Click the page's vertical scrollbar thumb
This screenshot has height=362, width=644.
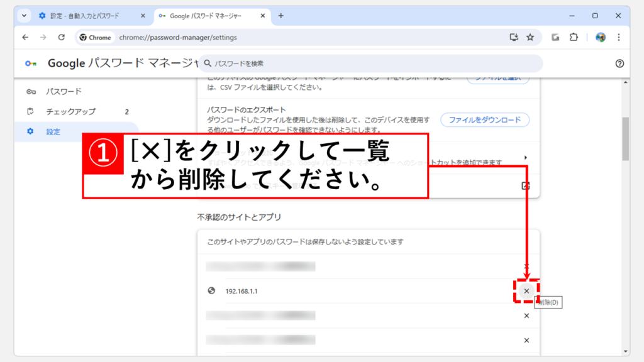click(625, 138)
